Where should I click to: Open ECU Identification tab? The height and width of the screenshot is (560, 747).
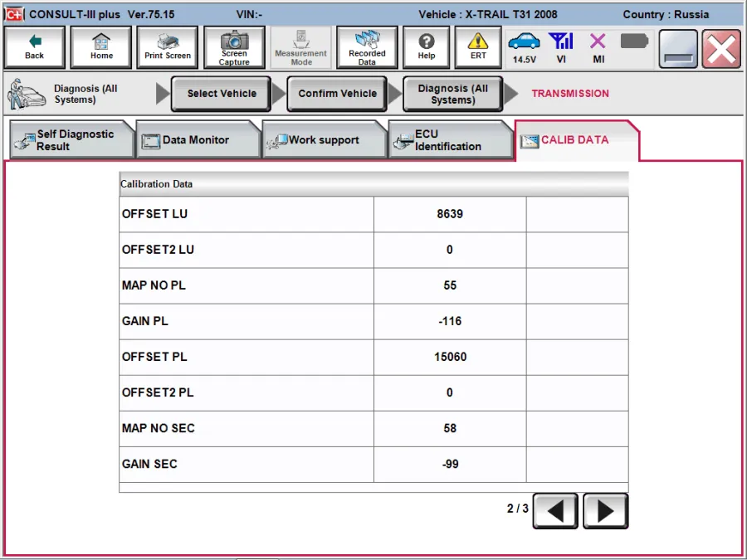(450, 140)
